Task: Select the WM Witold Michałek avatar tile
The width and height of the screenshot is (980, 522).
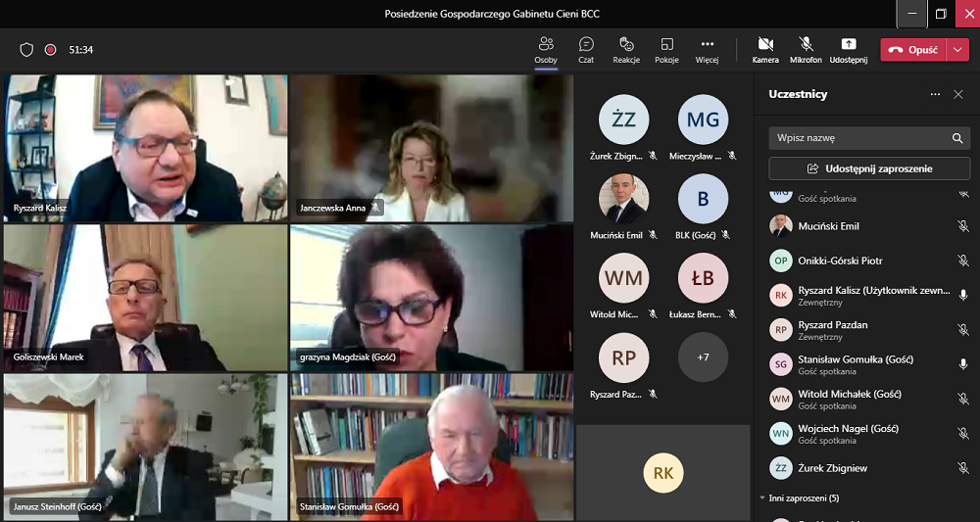Action: coord(623,278)
